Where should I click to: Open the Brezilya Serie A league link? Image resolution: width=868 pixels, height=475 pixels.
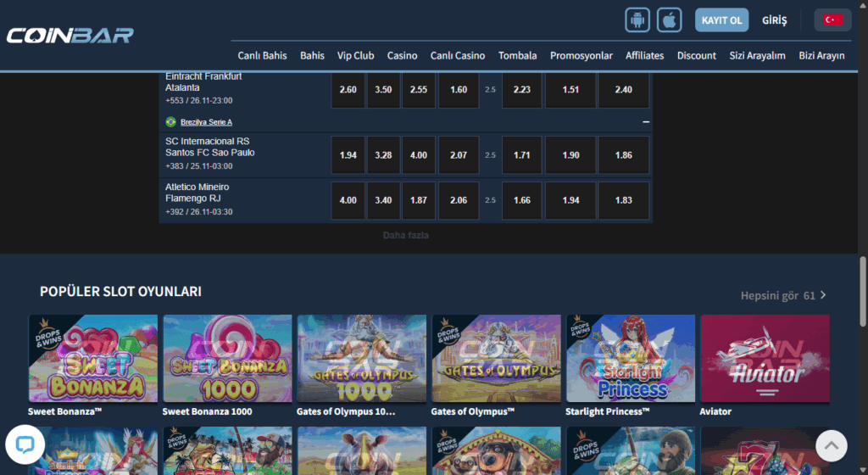tap(206, 122)
